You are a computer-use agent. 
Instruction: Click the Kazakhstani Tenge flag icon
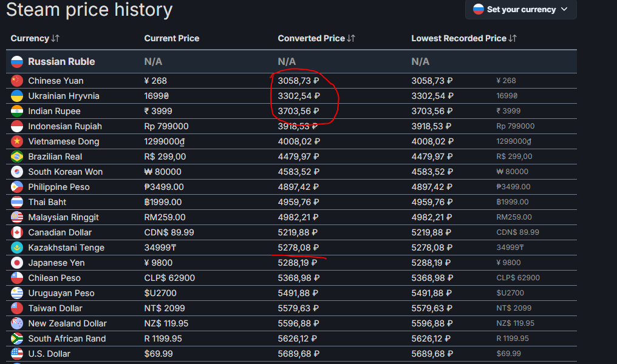pyautogui.click(x=17, y=248)
